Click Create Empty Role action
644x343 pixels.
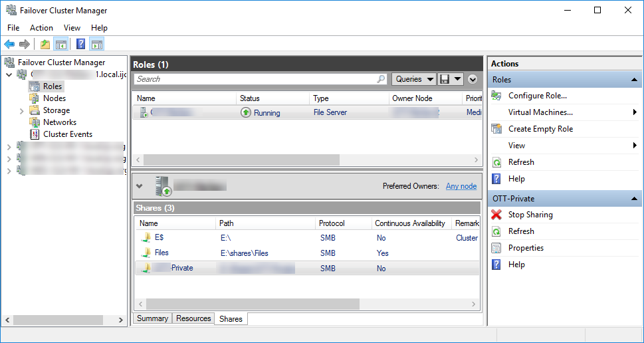540,129
